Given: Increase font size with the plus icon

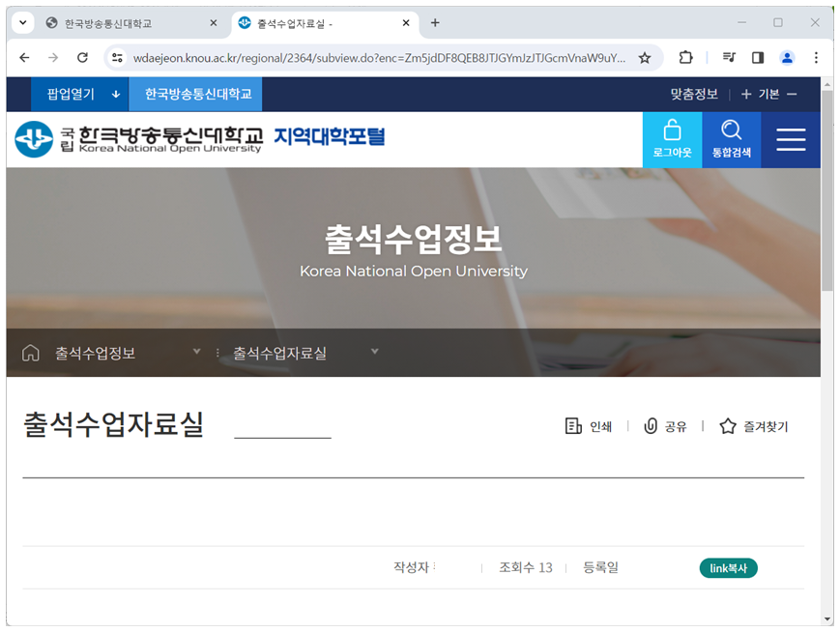Looking at the screenshot, I should coord(745,95).
